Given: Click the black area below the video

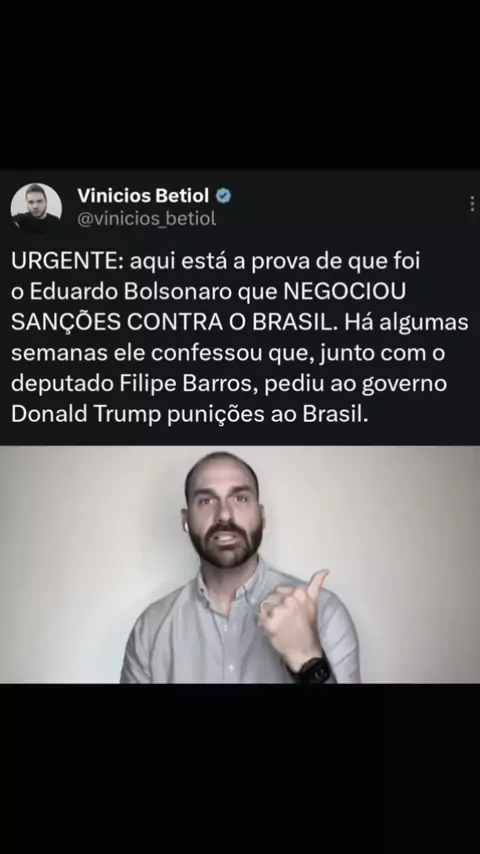Looking at the screenshot, I should point(240,768).
